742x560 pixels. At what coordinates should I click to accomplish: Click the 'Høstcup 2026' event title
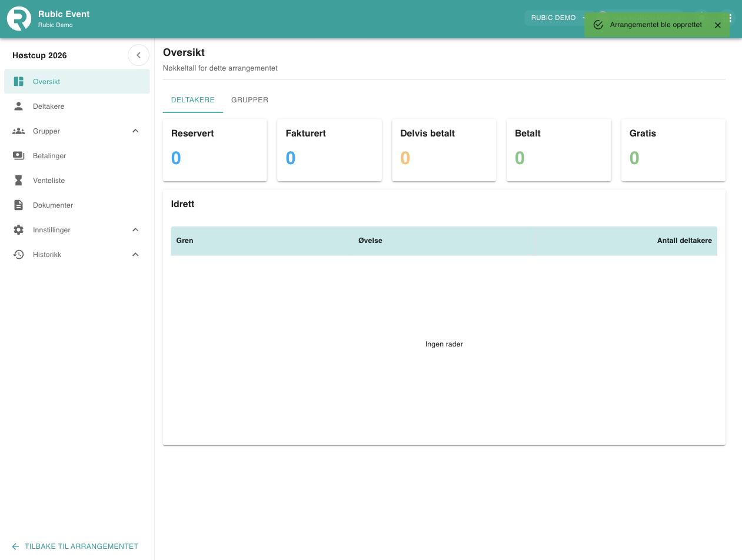[39, 55]
